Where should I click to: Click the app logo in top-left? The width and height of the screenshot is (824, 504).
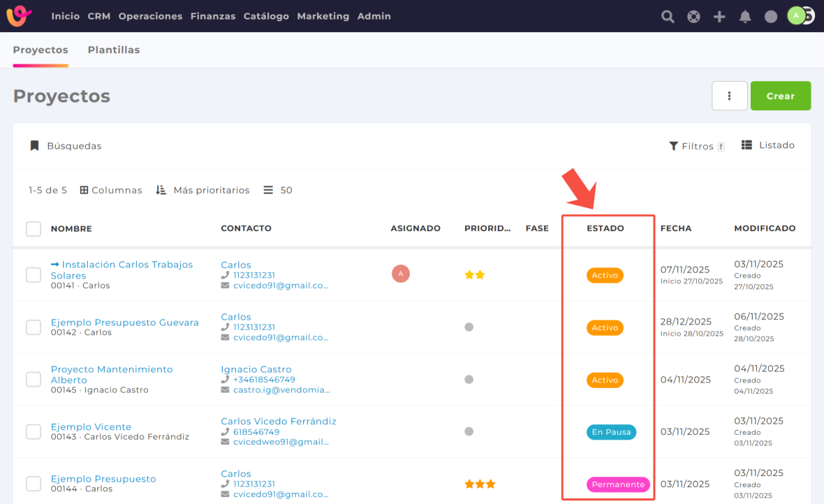click(x=20, y=16)
